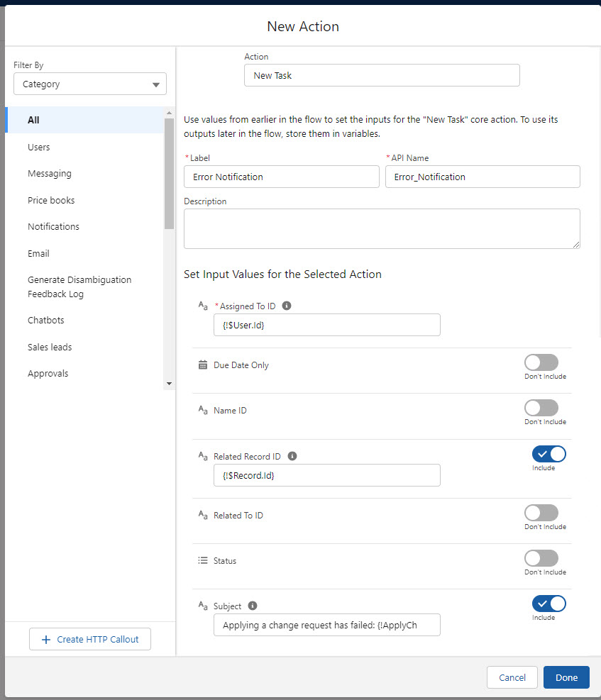
Task: Click list icon beside Status field
Action: click(x=203, y=560)
